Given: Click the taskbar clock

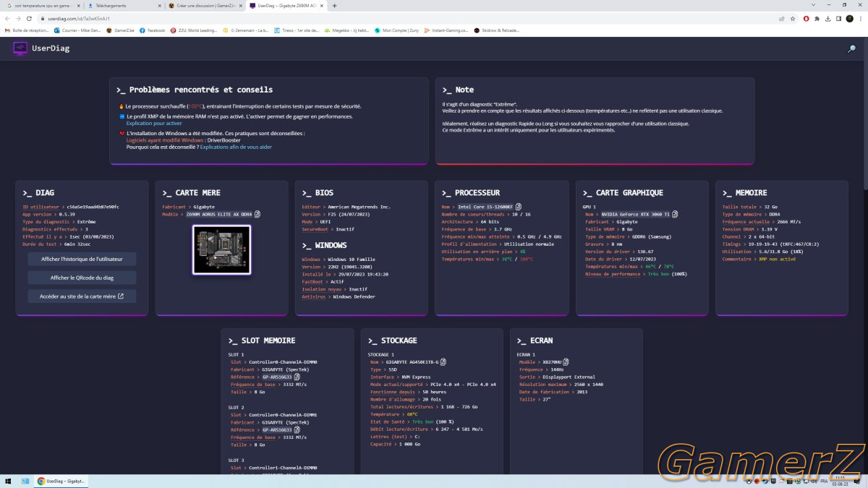Looking at the screenshot, I should click(x=840, y=481).
